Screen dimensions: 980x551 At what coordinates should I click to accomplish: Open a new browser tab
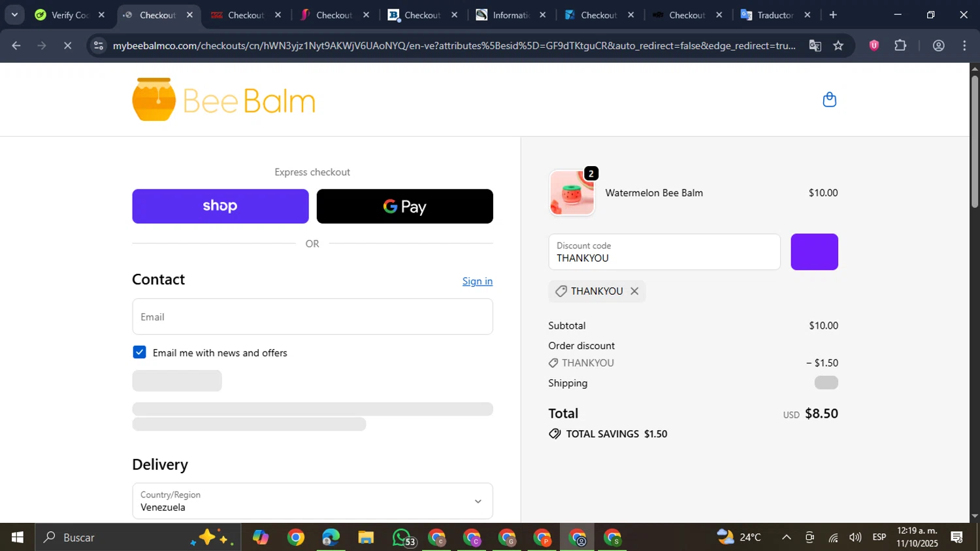point(833,14)
